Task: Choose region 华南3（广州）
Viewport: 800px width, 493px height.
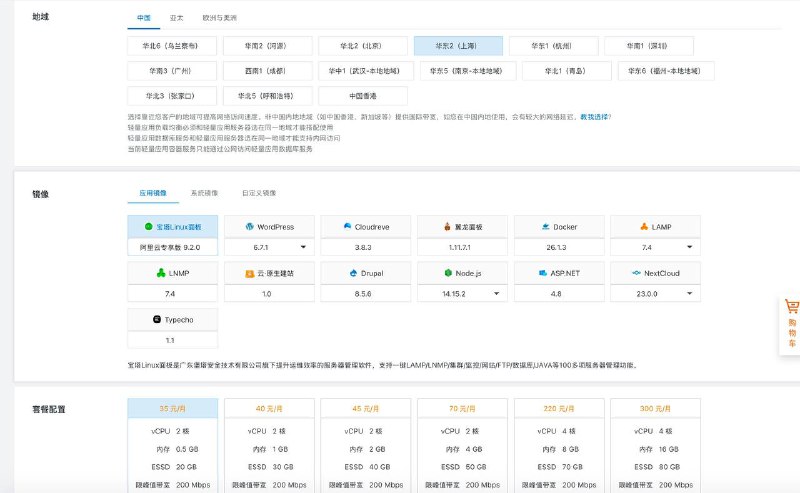Action: 172,71
